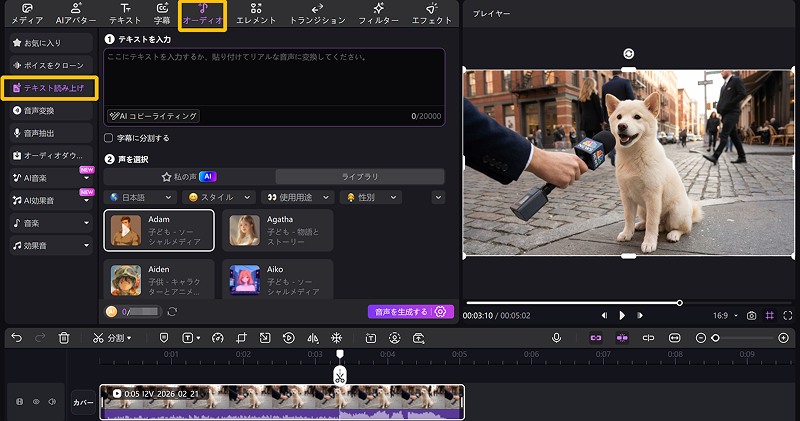Screen dimensions: 800x421
Task: Click the refresh credits icon
Action: pos(172,312)
